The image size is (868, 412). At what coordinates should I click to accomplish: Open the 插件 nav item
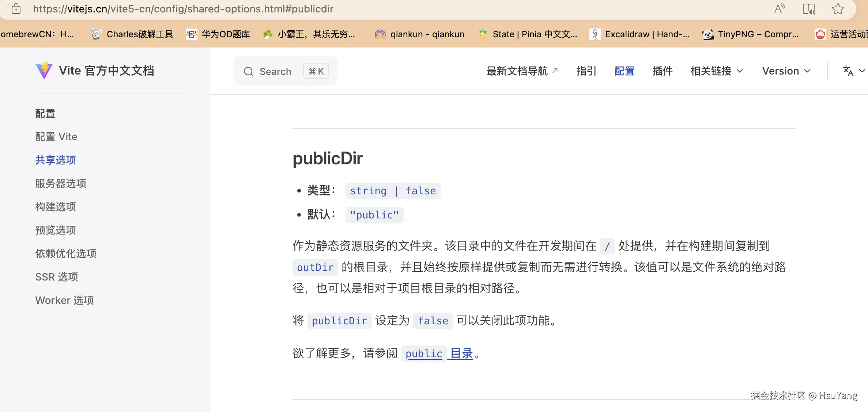point(662,71)
